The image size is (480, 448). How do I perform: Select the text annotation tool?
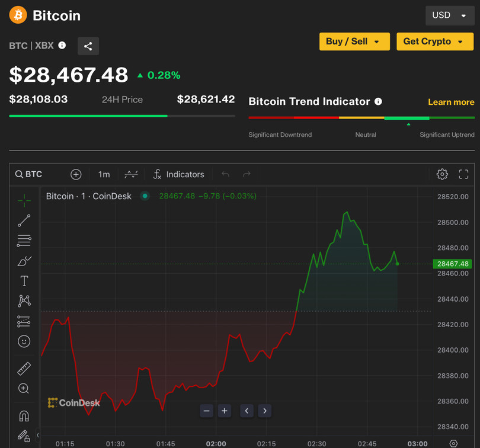tap(24, 281)
